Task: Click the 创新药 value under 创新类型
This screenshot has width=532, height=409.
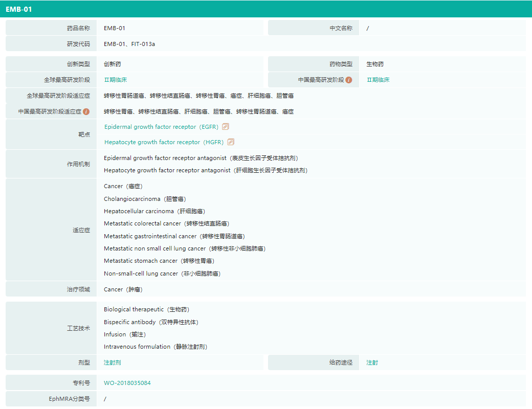Action: click(x=112, y=64)
